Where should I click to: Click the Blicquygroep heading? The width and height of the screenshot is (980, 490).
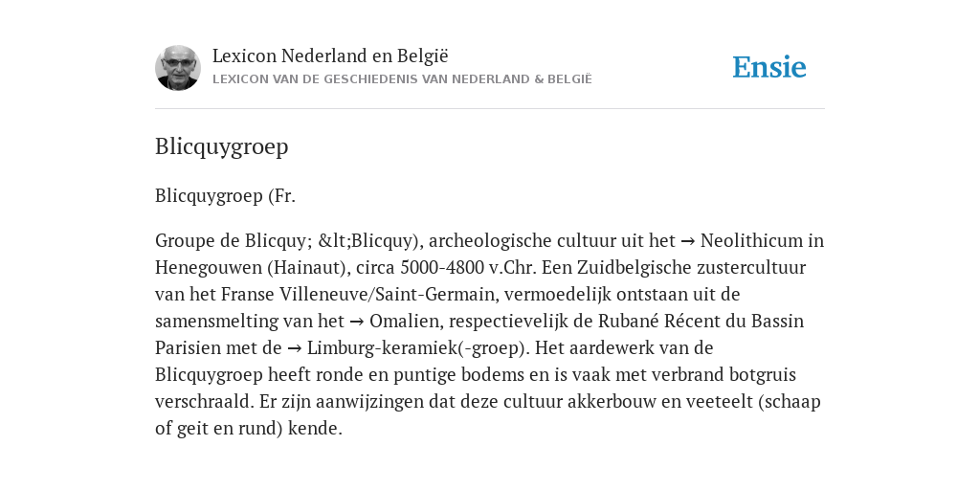coord(222,146)
